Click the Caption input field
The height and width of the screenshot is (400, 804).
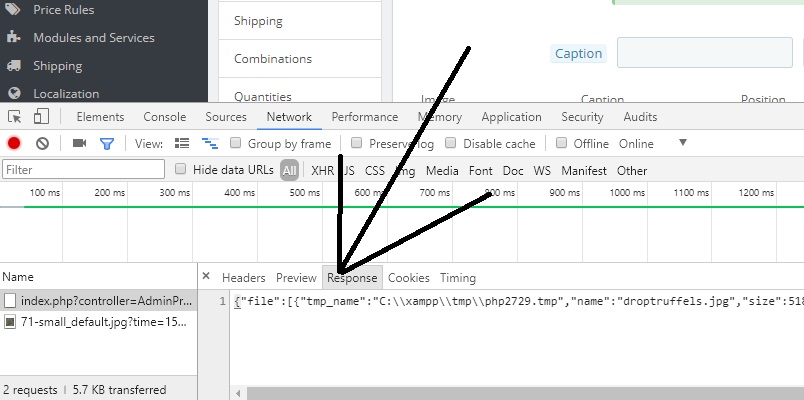tap(705, 52)
